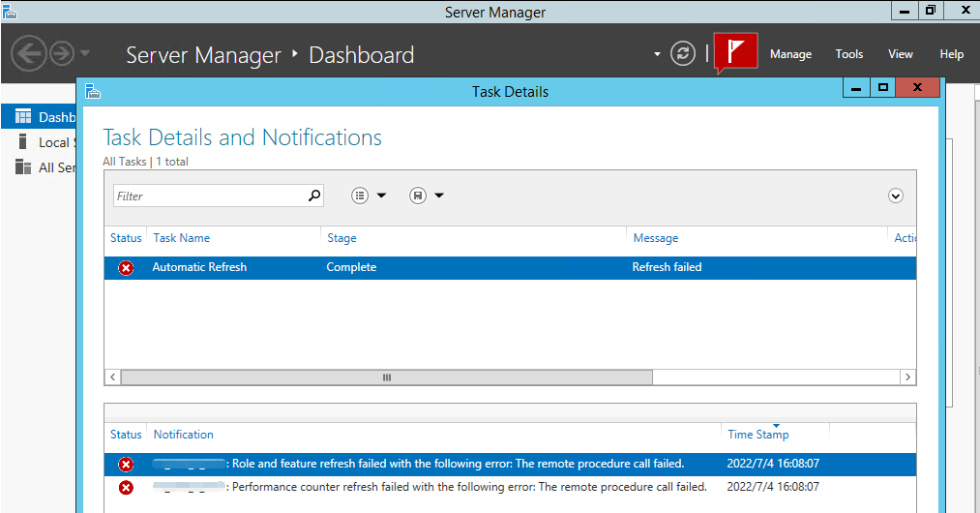Click Task Details window title bar icon

point(93,91)
